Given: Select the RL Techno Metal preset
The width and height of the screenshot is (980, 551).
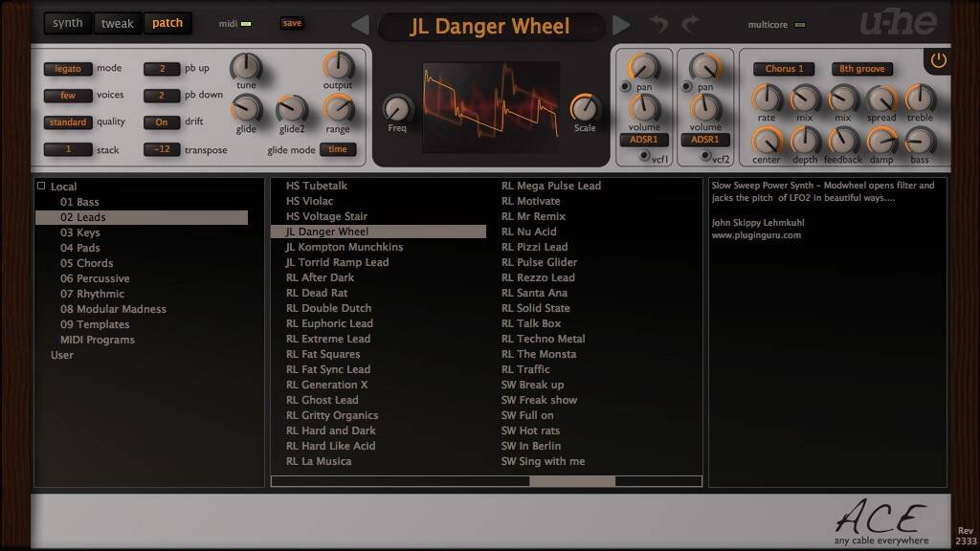Looking at the screenshot, I should point(544,339).
